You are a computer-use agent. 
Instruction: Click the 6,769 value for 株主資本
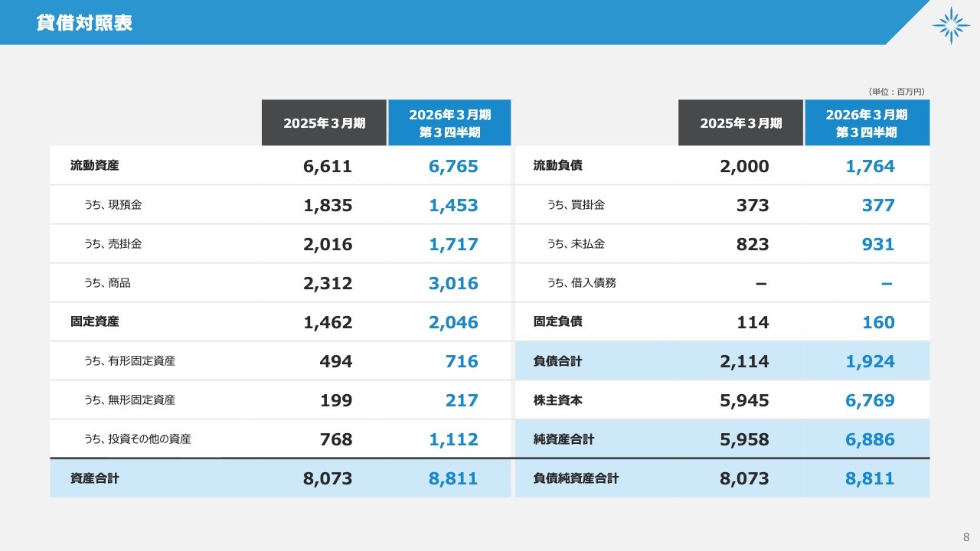(x=870, y=400)
